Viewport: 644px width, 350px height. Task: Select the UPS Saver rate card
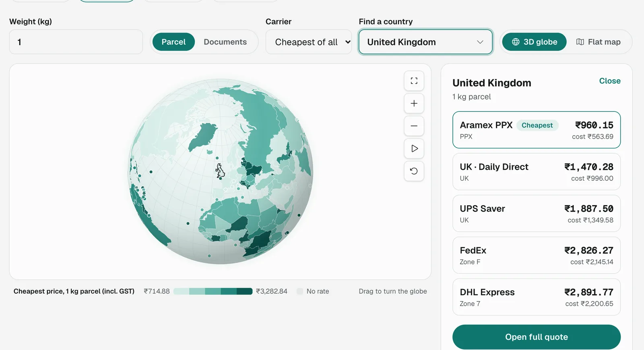[x=537, y=214]
